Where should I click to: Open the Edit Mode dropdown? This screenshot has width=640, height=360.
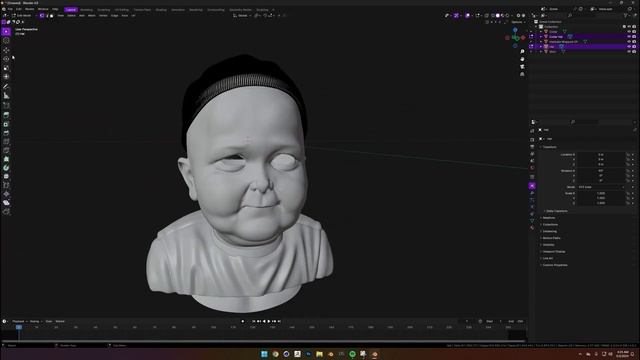(x=21, y=16)
